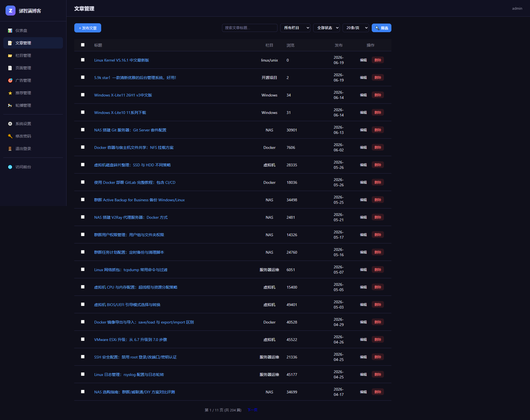Open the 20条/页 page size dropdown

356,28
